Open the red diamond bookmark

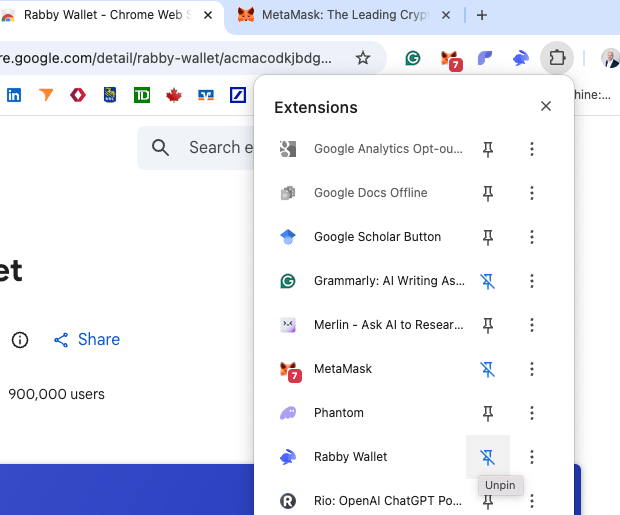(x=78, y=95)
